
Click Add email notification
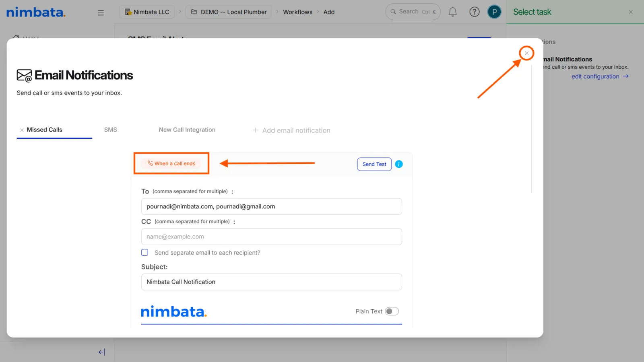[296, 130]
